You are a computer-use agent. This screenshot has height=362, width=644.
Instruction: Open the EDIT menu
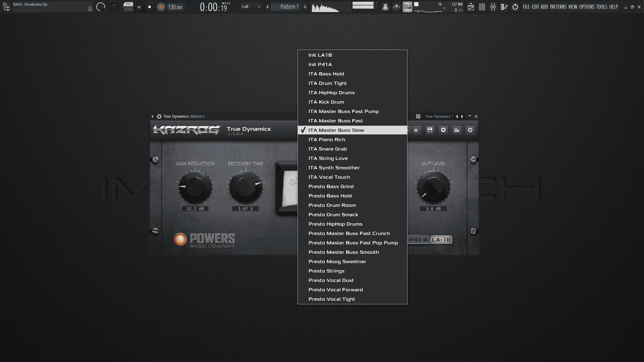click(x=535, y=7)
